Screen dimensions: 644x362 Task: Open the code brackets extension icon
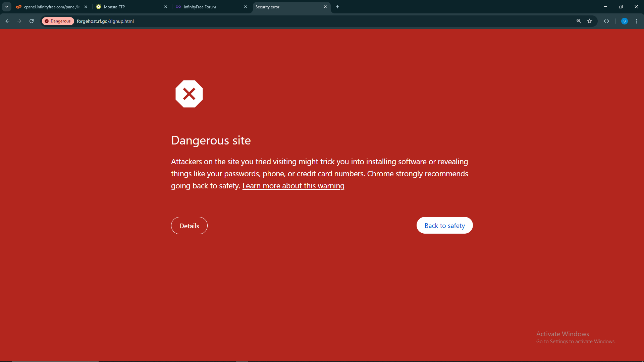(606, 21)
